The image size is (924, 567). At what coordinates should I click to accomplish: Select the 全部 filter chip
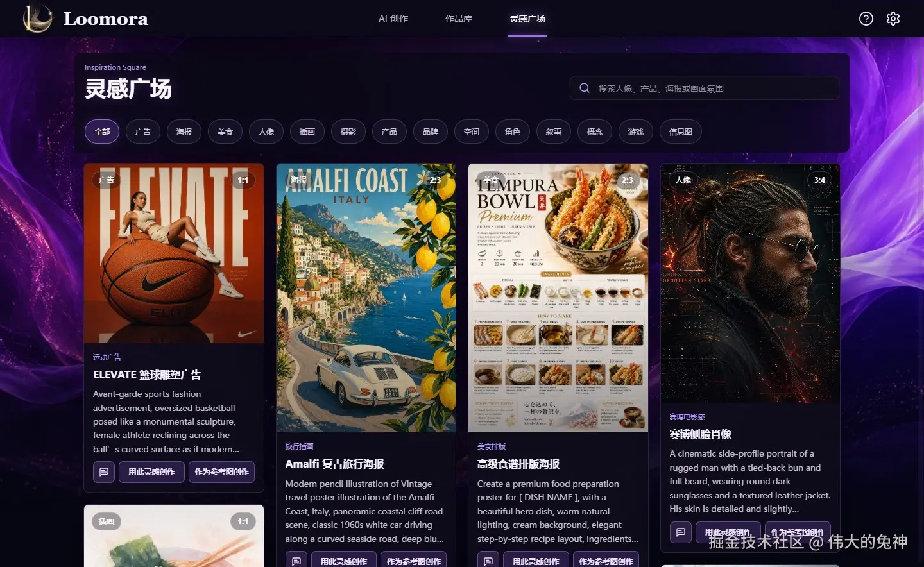(102, 131)
